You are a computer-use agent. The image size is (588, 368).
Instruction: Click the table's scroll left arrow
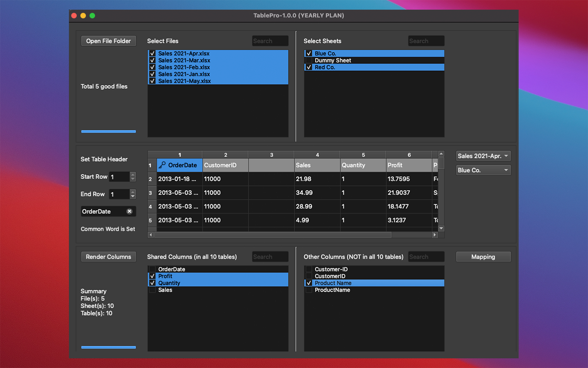pyautogui.click(x=151, y=235)
